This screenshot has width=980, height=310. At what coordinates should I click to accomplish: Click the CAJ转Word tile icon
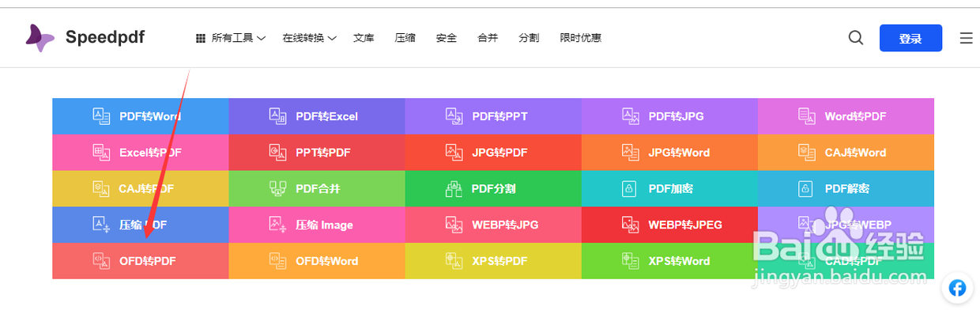pos(806,152)
